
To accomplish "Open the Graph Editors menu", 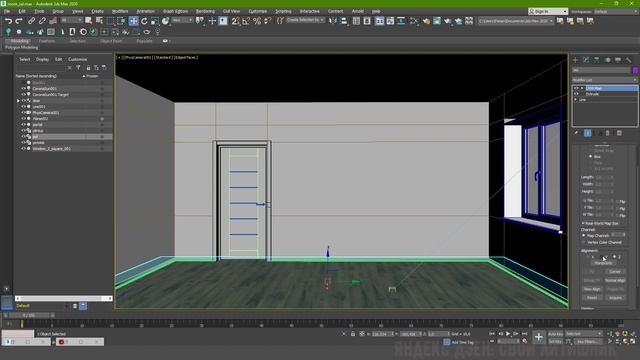I will (x=176, y=11).
